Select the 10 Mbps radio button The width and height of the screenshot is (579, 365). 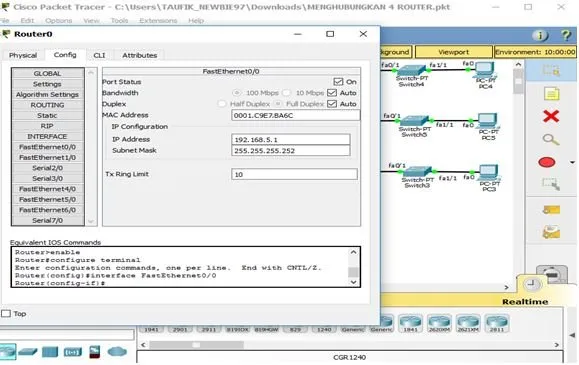(x=286, y=93)
